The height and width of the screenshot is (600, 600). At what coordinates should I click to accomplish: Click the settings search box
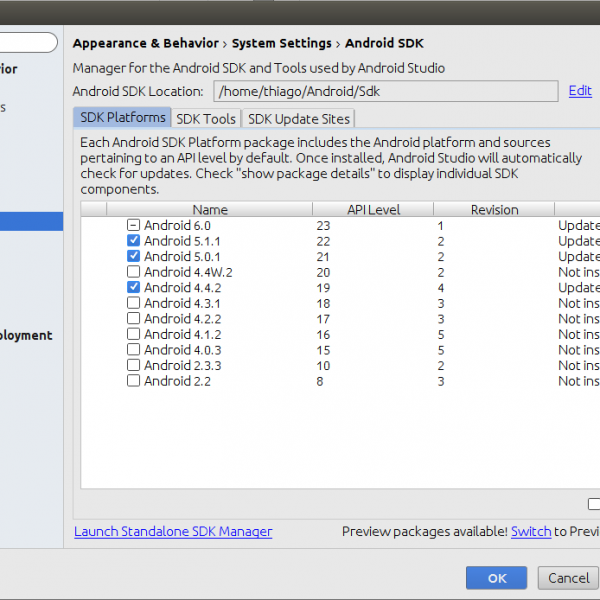click(x=27, y=42)
